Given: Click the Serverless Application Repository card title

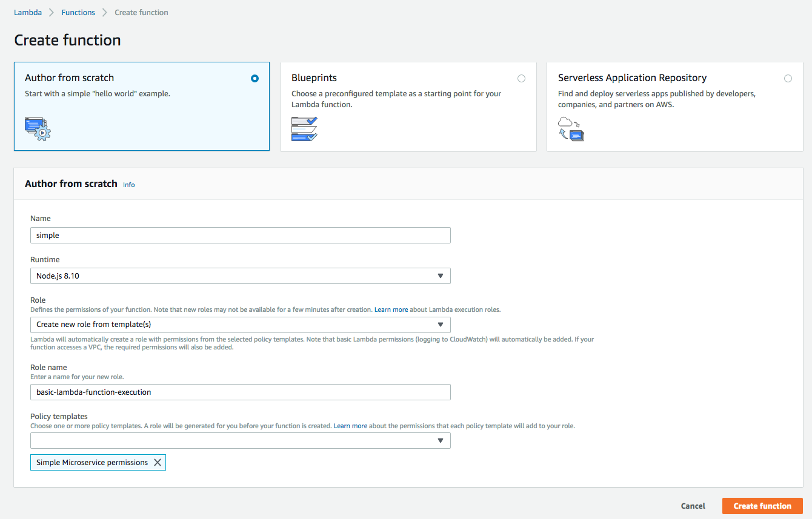Looking at the screenshot, I should 633,78.
